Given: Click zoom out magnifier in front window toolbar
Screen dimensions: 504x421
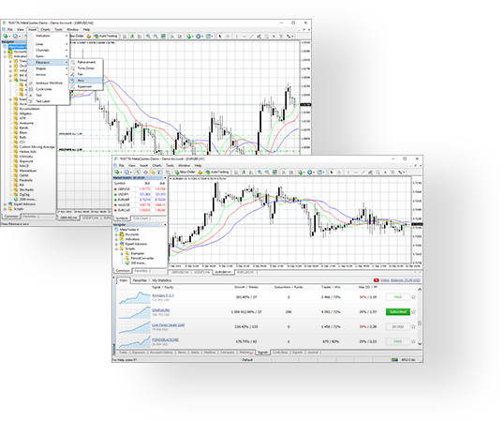Looking at the screenshot, I should [267, 173].
